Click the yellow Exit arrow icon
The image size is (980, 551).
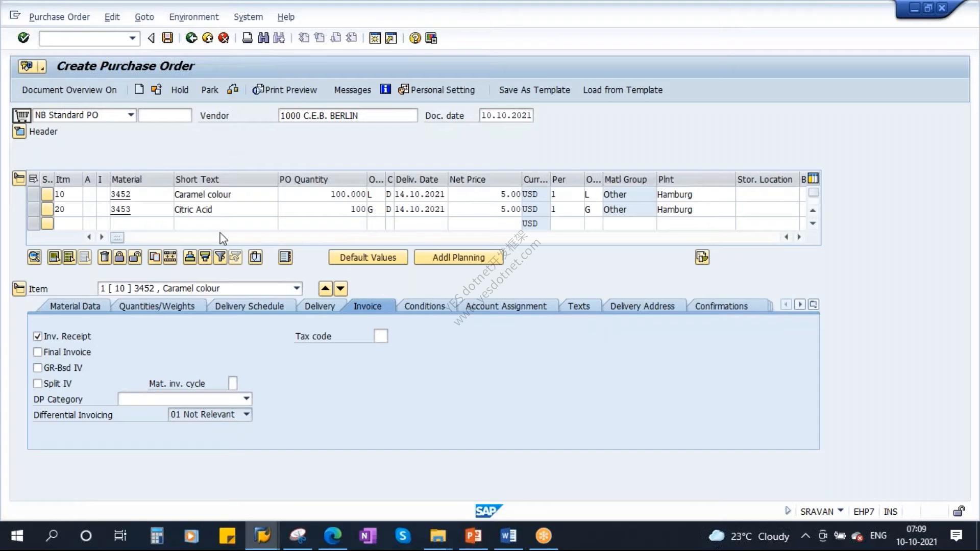click(208, 38)
